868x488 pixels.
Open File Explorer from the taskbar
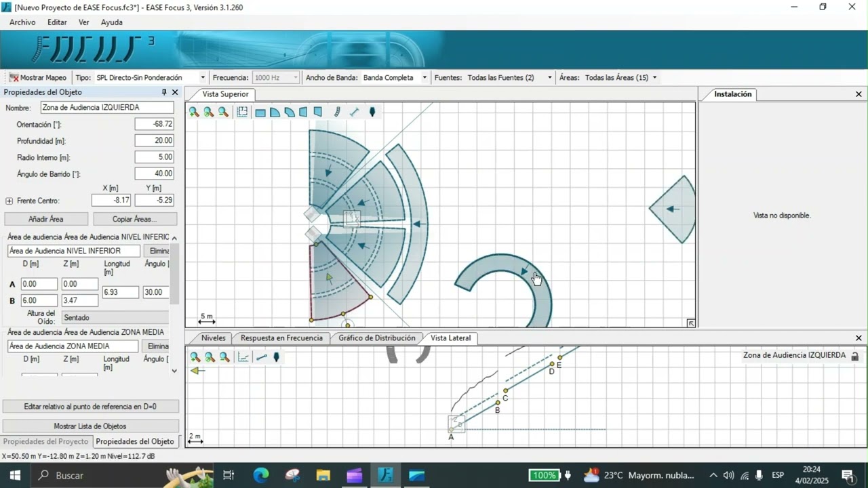(323, 475)
